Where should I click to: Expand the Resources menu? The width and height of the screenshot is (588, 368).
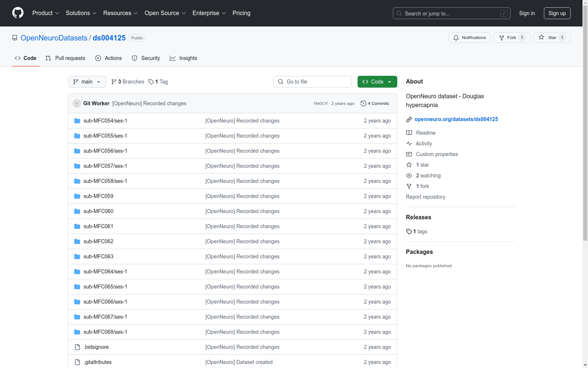(x=121, y=13)
